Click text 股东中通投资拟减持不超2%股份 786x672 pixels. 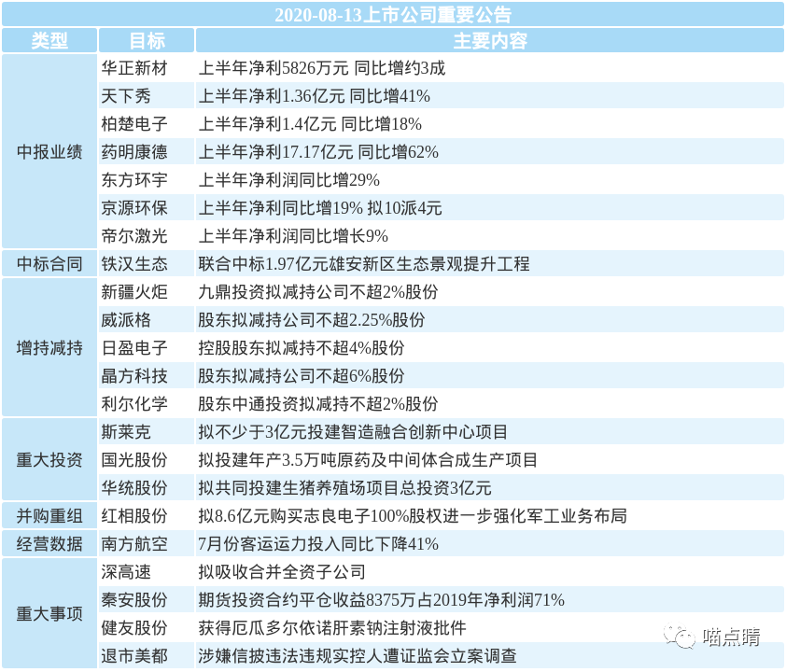317,404
